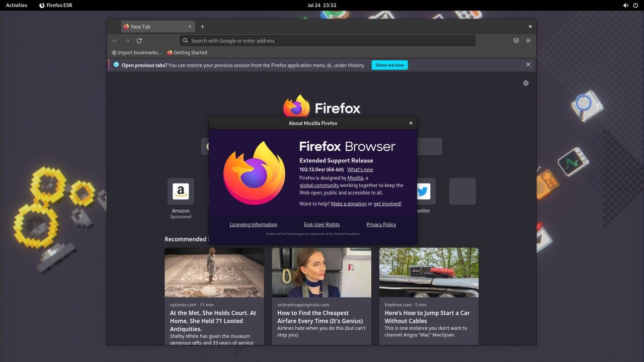Open the jump start car story thumbnail
This screenshot has height=362, width=644.
(429, 272)
